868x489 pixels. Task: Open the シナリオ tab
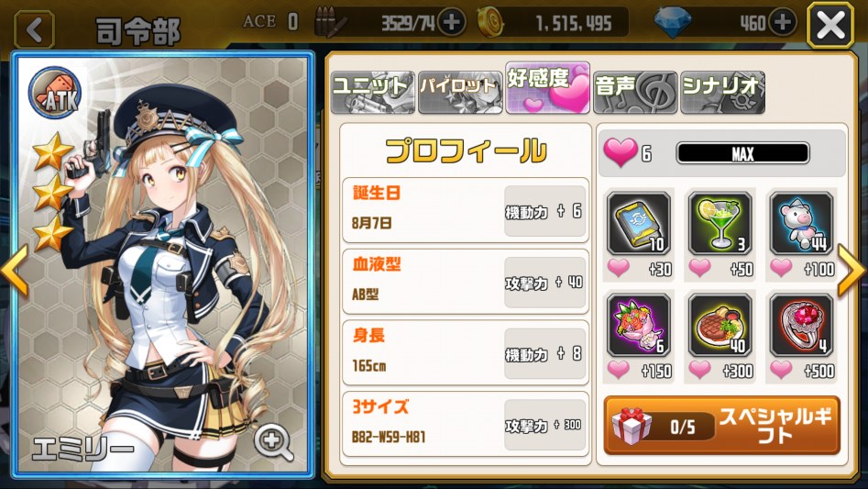[x=722, y=93]
